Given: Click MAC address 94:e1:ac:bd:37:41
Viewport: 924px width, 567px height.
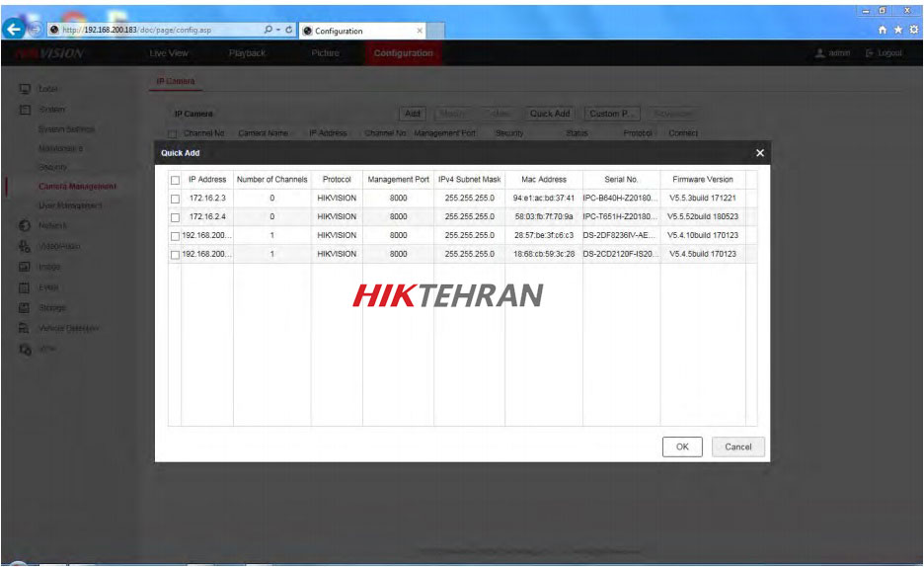Looking at the screenshot, I should 543,198.
